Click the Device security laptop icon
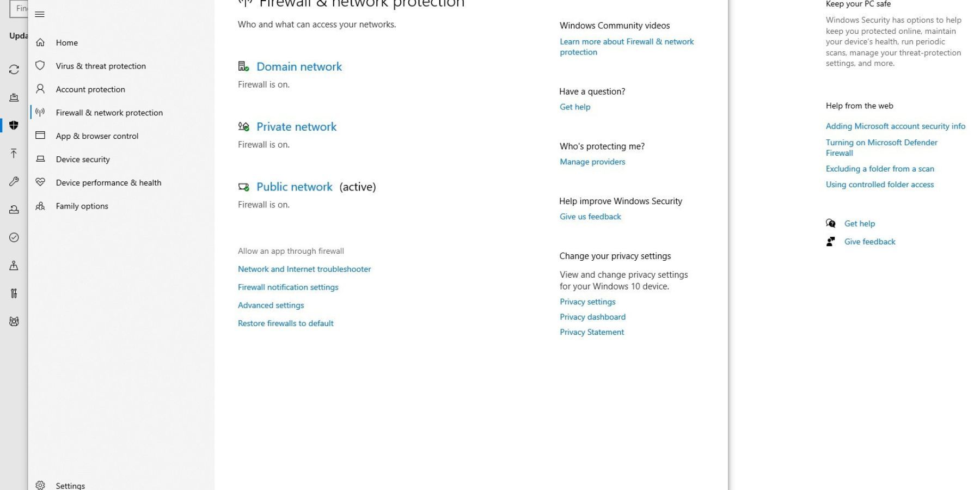Image resolution: width=980 pixels, height=490 pixels. (x=40, y=159)
